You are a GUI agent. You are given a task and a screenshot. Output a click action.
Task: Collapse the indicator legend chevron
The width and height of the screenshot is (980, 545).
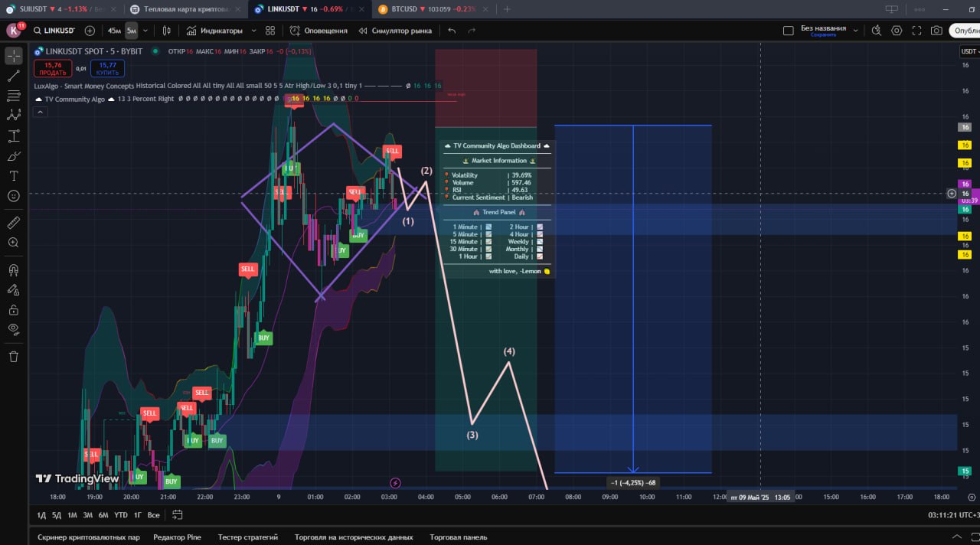41,112
